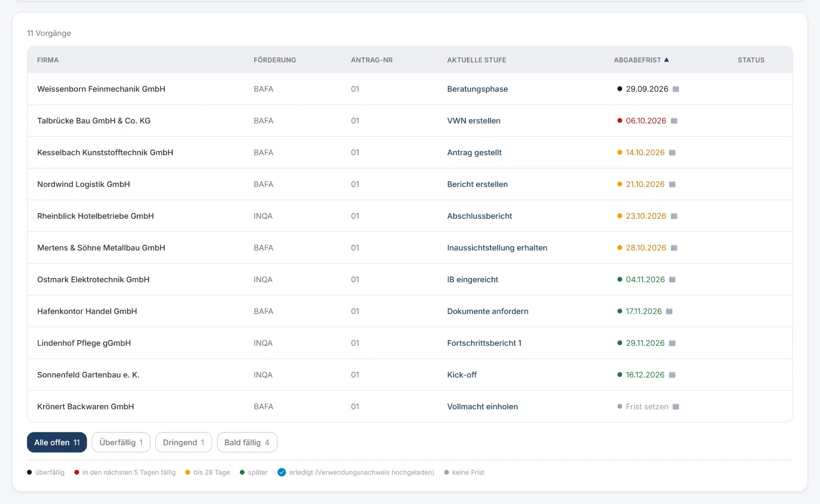Sort table by Förderung column

(275, 60)
